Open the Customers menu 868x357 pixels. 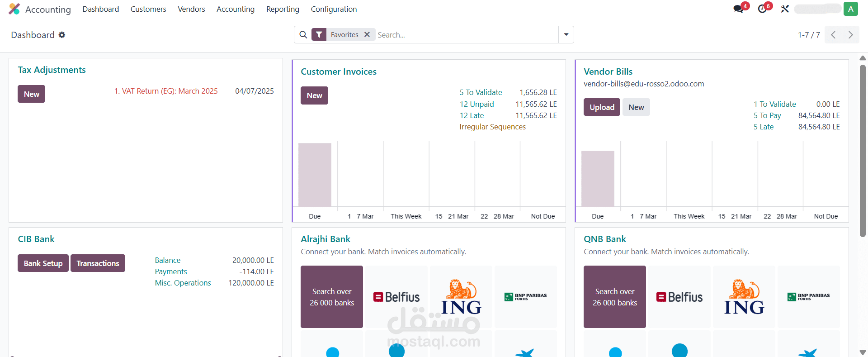point(148,9)
